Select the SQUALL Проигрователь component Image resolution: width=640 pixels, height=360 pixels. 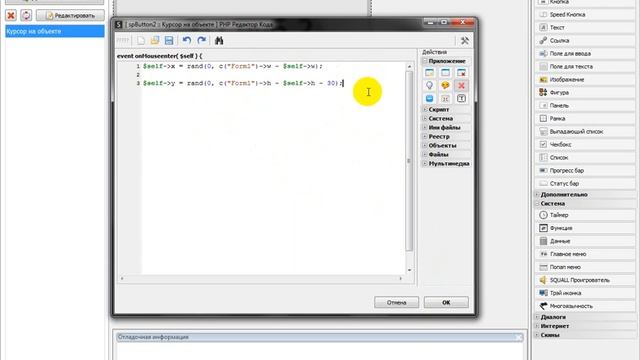coord(585,280)
